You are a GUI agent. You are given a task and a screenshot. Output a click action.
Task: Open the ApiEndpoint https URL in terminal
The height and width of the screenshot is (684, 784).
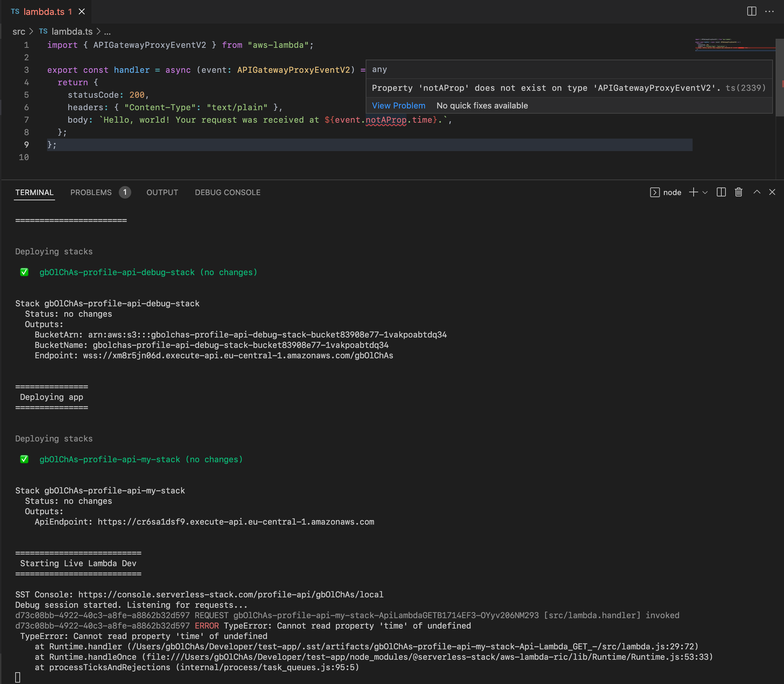[236, 522]
